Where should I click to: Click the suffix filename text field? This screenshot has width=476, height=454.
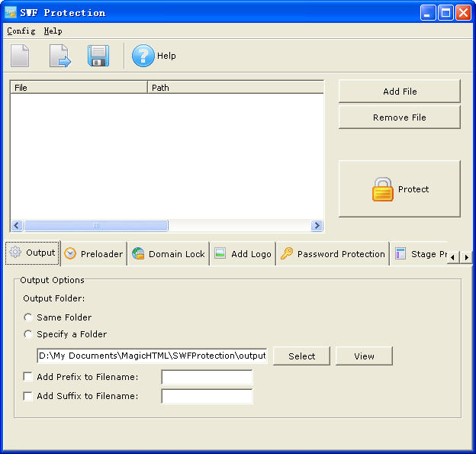click(207, 396)
